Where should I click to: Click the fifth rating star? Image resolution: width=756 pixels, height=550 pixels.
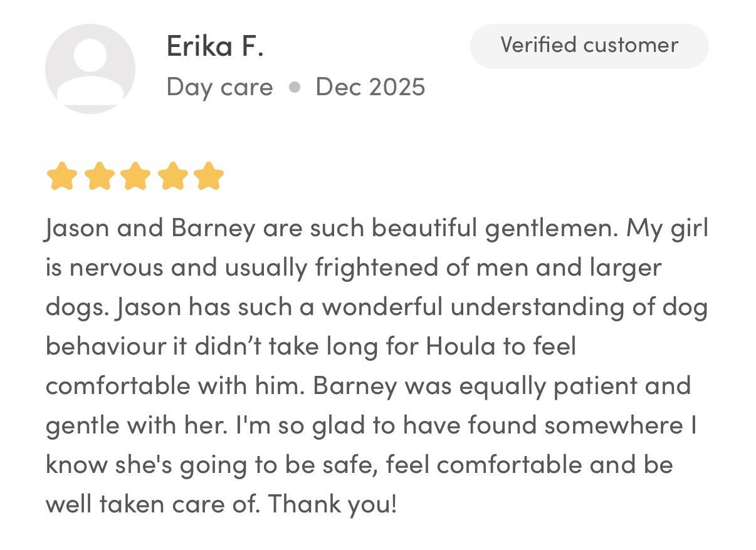click(x=209, y=176)
